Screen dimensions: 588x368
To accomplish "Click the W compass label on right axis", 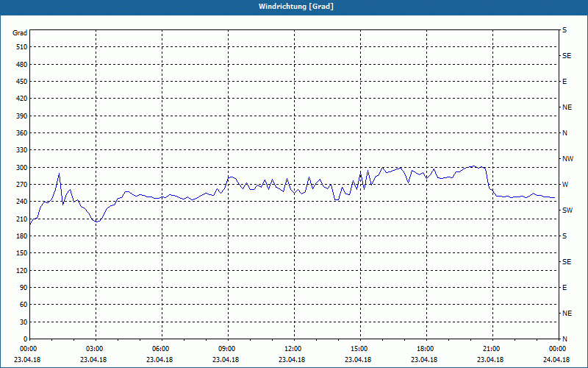I will 565,185.
